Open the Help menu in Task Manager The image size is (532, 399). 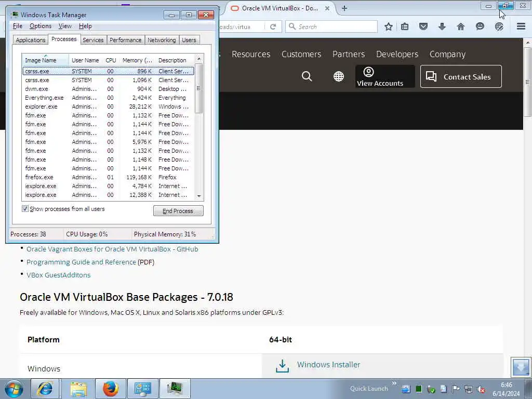(85, 26)
